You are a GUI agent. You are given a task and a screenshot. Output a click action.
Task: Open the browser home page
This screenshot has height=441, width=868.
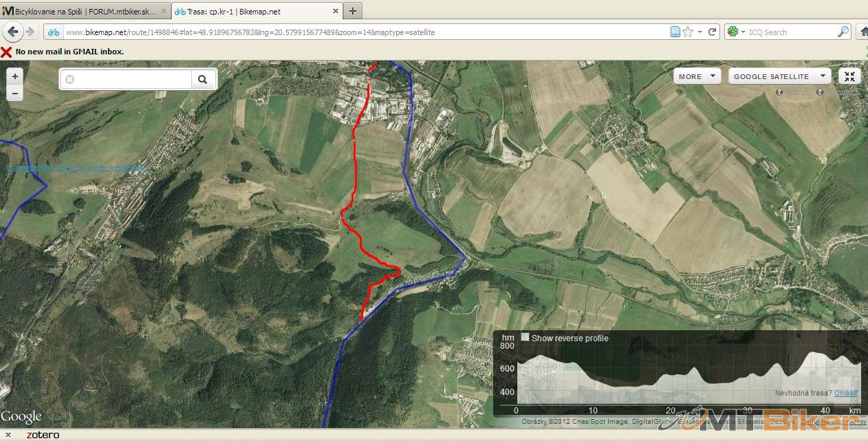tap(862, 32)
